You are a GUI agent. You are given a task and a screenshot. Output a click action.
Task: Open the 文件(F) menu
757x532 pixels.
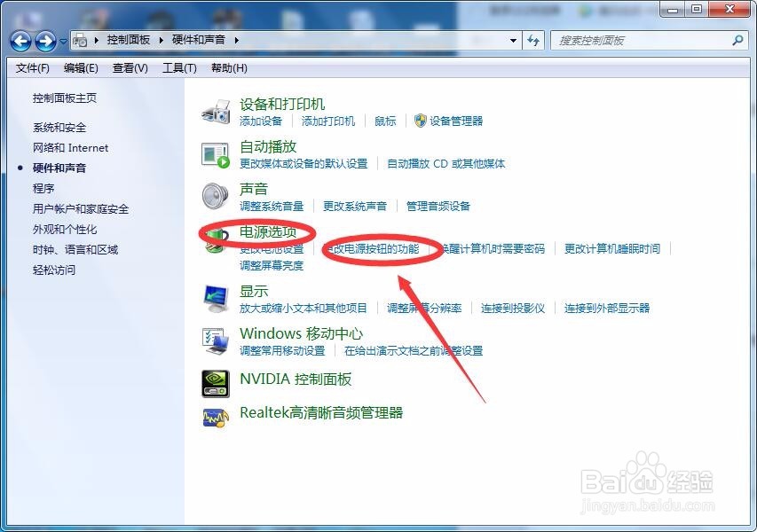point(32,68)
